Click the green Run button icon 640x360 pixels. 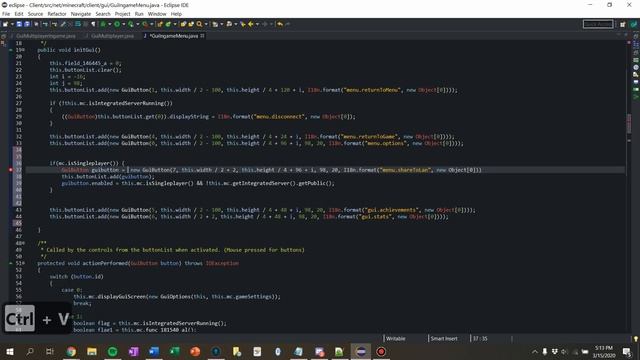[117, 24]
